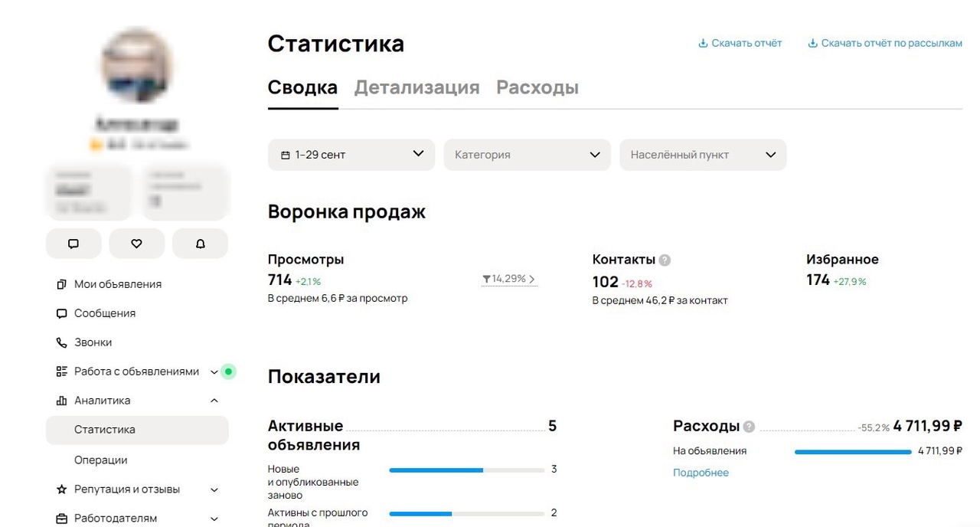980x527 pixels.
Task: Click the question mark next to Контакты
Action: coord(663,260)
